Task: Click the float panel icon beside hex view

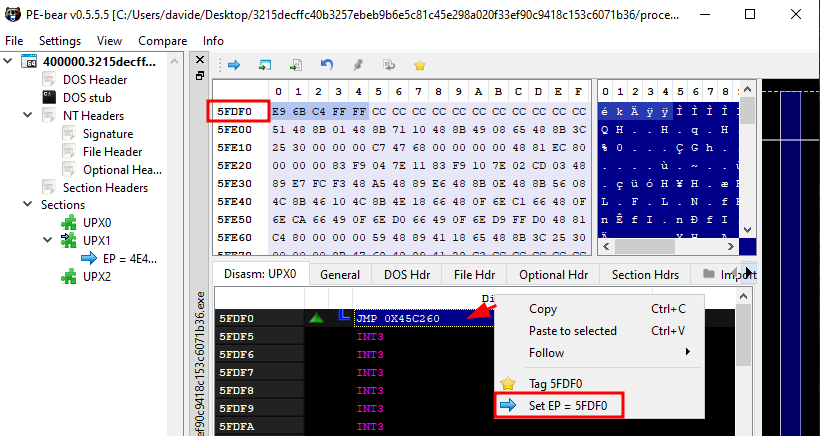Action: click(200, 76)
